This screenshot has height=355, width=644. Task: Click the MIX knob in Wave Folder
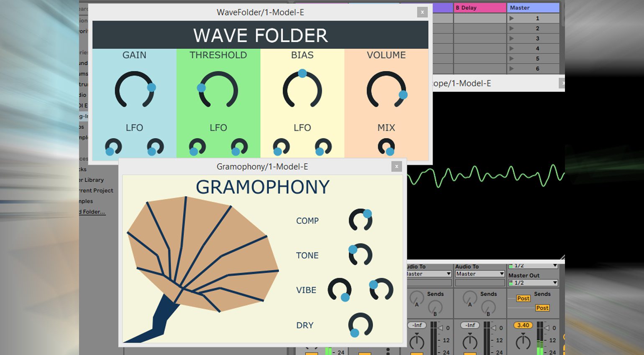(x=386, y=147)
